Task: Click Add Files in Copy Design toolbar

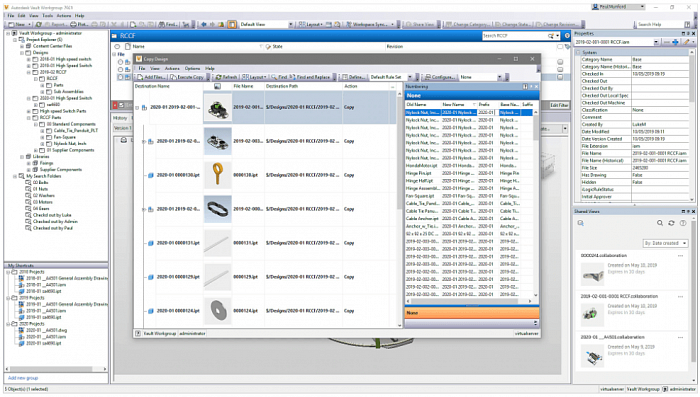Action: [x=151, y=77]
